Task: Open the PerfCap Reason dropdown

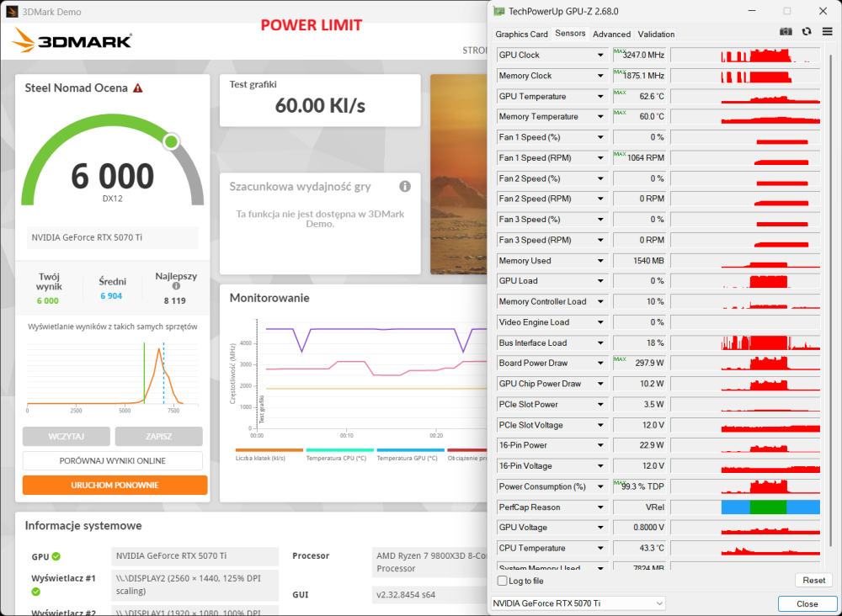Action: pyautogui.click(x=600, y=507)
